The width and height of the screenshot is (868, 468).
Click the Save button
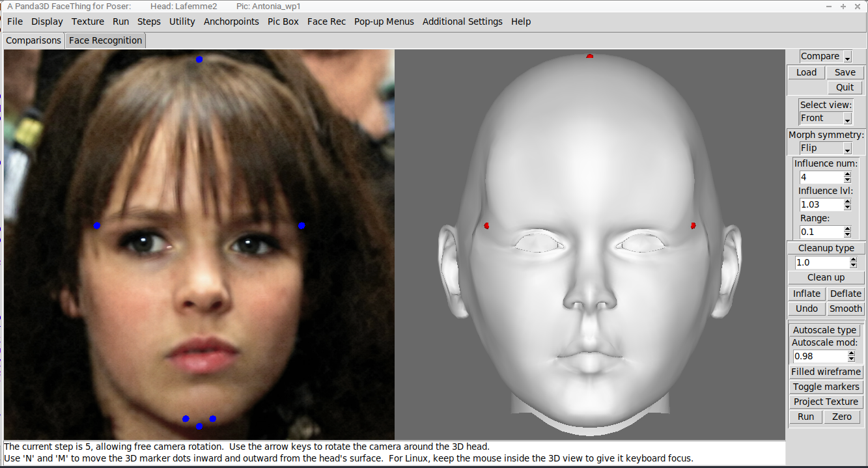[845, 72]
